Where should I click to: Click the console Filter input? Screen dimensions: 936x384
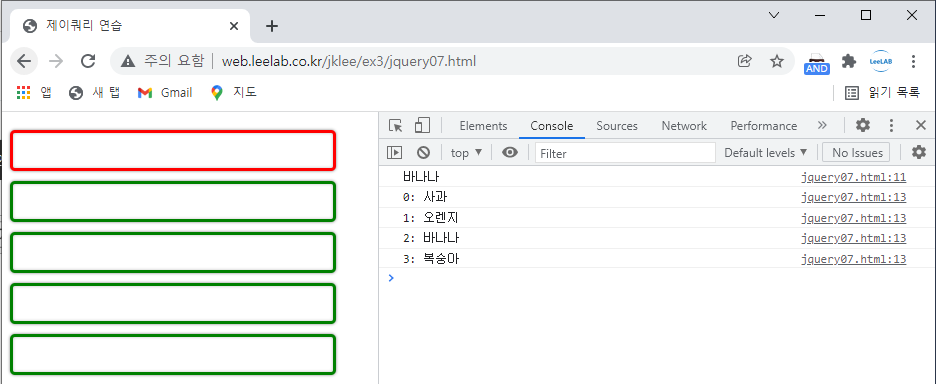tap(625, 153)
